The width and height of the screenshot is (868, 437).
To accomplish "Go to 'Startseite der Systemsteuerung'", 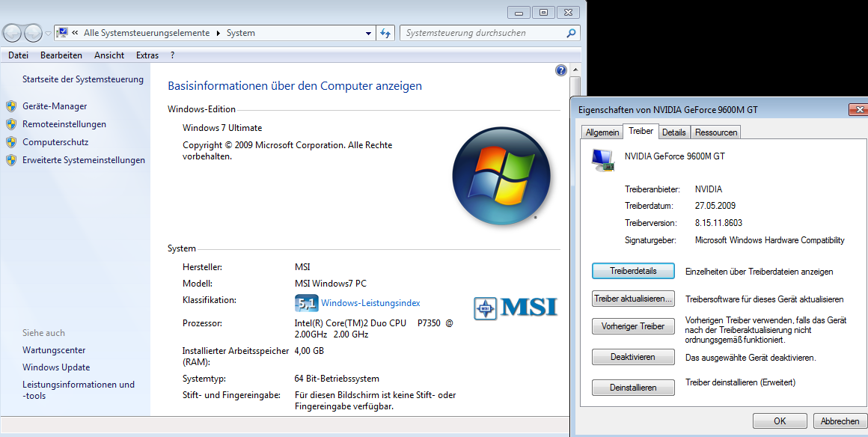I will pos(83,79).
